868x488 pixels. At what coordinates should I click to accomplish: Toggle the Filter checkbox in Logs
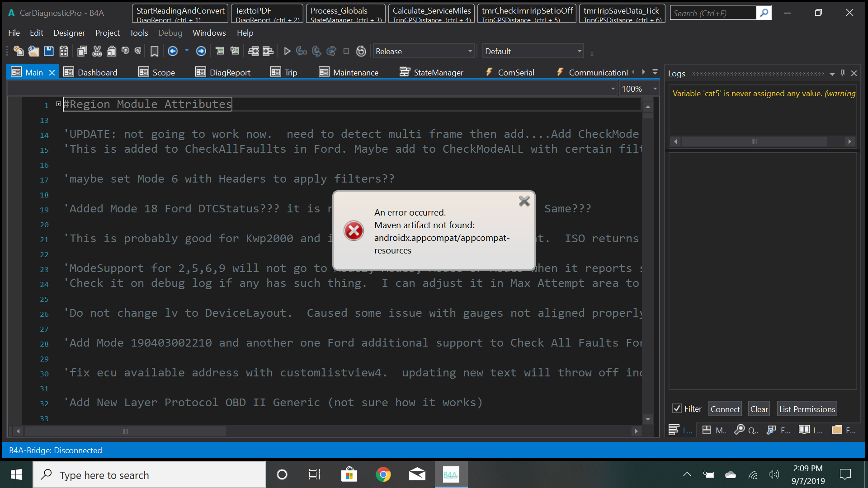click(677, 408)
